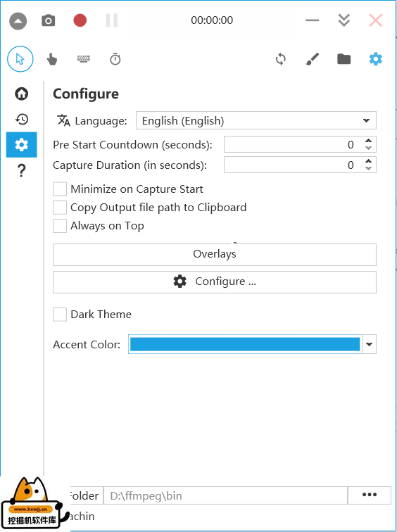Toggle the include cursor arrow icon

coord(20,59)
